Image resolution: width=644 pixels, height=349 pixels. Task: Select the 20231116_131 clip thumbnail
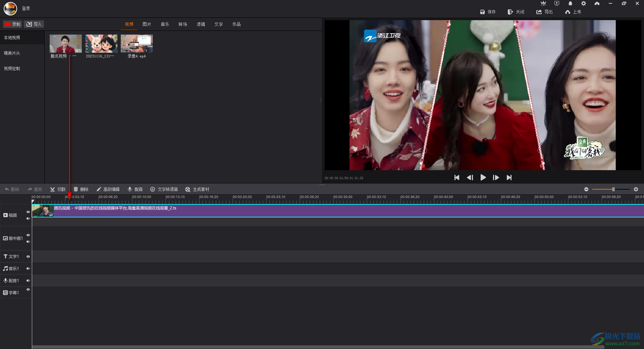click(x=101, y=44)
